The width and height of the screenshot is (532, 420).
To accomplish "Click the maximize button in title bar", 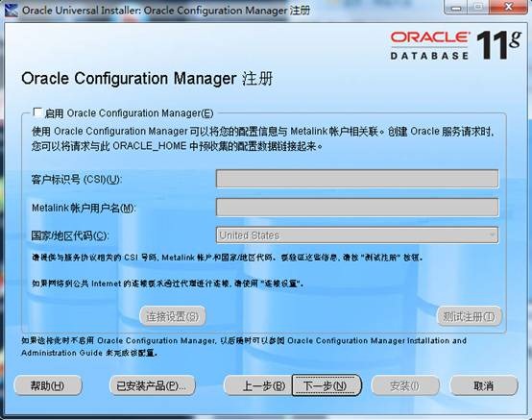I will click(478, 7).
